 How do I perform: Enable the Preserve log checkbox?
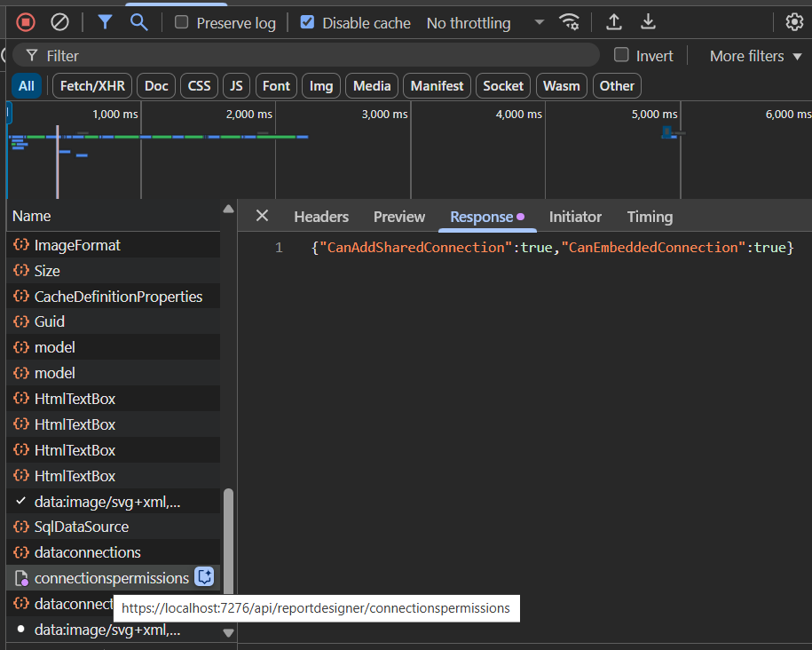(182, 23)
